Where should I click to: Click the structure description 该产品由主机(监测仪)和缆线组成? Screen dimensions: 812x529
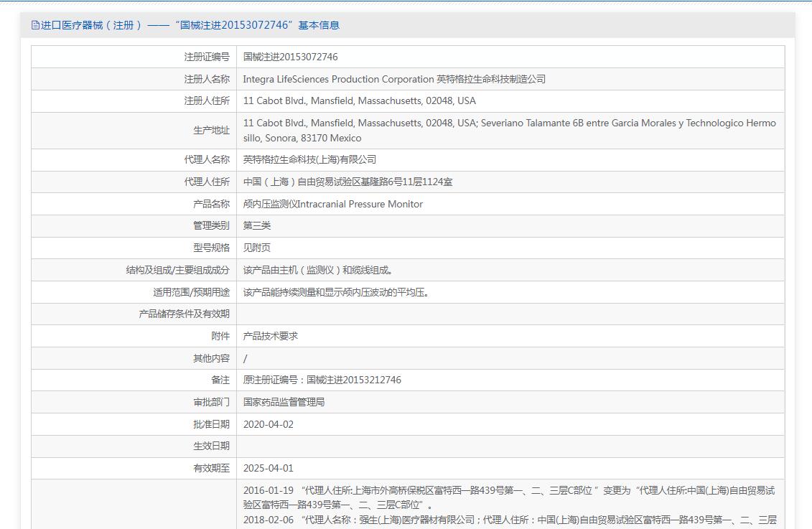point(319,270)
